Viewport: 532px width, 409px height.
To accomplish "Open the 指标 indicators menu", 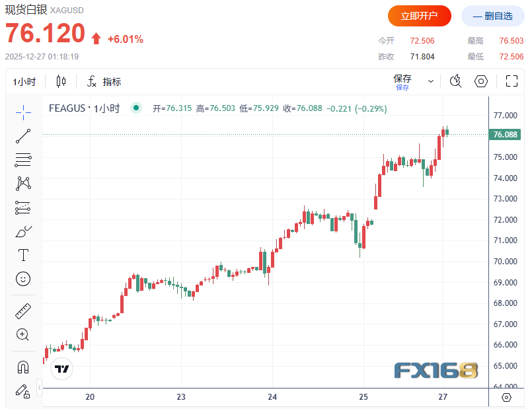I will click(104, 82).
